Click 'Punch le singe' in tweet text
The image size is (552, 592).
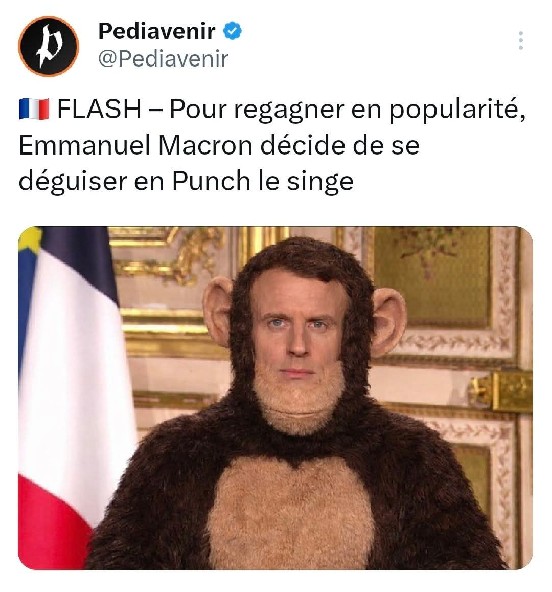(263, 181)
